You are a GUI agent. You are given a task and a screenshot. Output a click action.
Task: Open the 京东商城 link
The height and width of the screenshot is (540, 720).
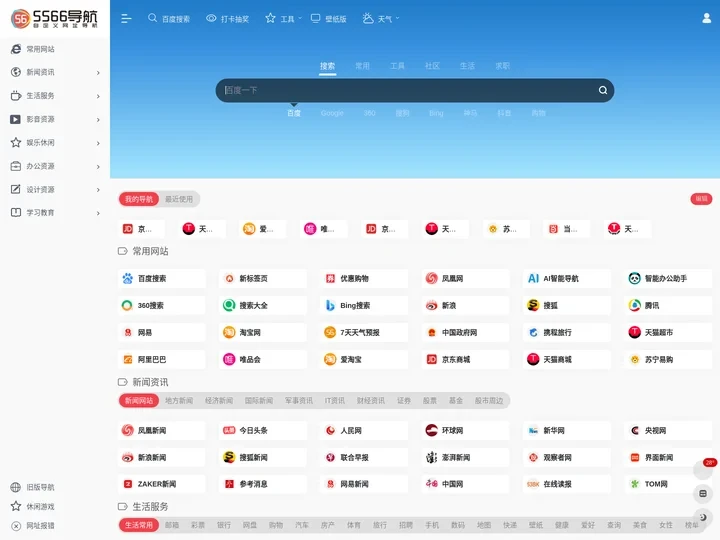[x=465, y=359]
